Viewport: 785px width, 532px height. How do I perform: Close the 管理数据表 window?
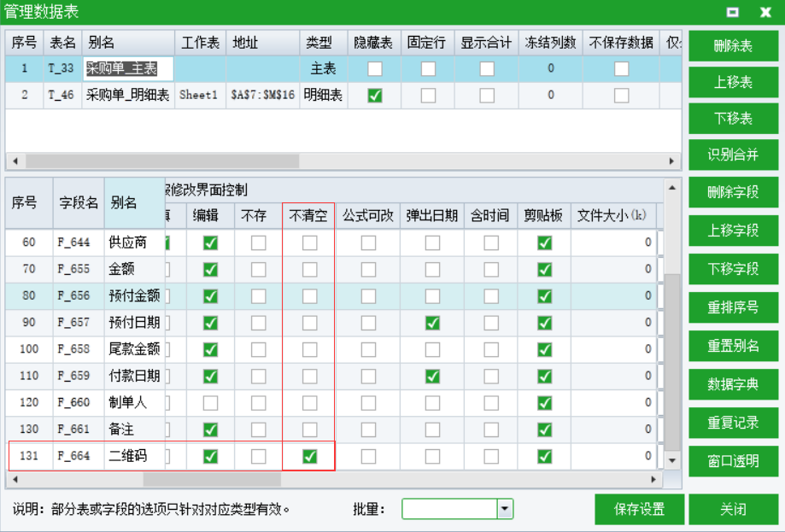pyautogui.click(x=765, y=12)
